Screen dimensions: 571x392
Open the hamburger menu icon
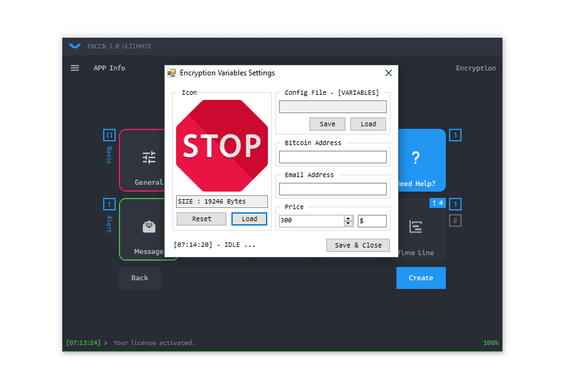click(75, 68)
